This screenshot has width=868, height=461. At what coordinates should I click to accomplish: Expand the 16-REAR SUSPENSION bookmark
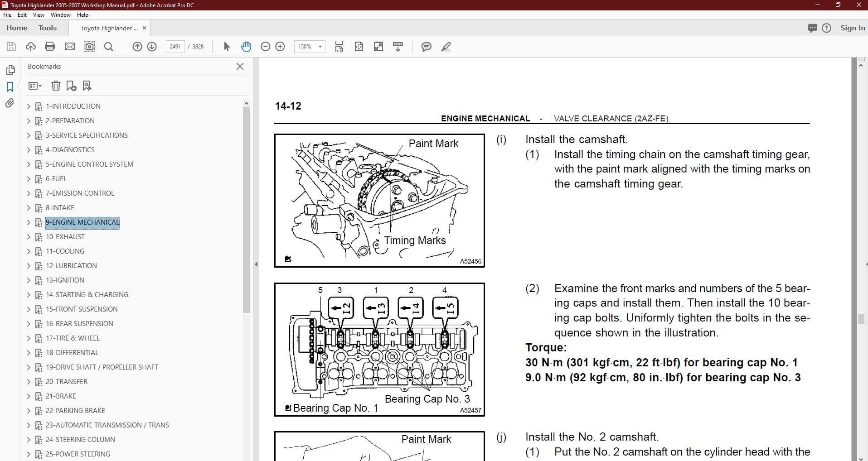[29, 324]
